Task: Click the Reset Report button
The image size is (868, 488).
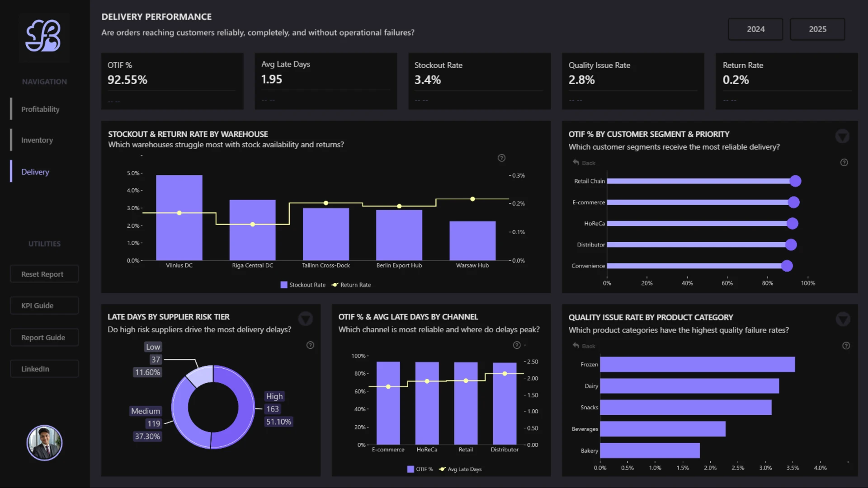Action: [44, 274]
